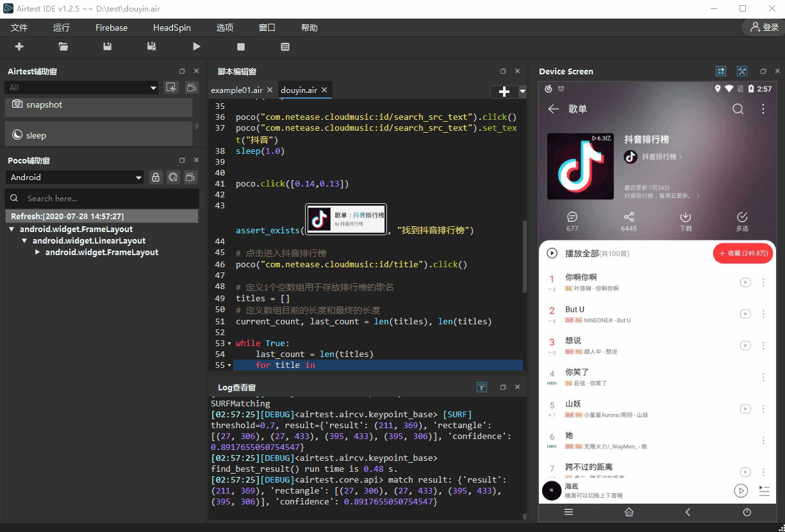Save the current script via toolbar
Image resolution: width=785 pixels, height=532 pixels.
click(x=108, y=47)
